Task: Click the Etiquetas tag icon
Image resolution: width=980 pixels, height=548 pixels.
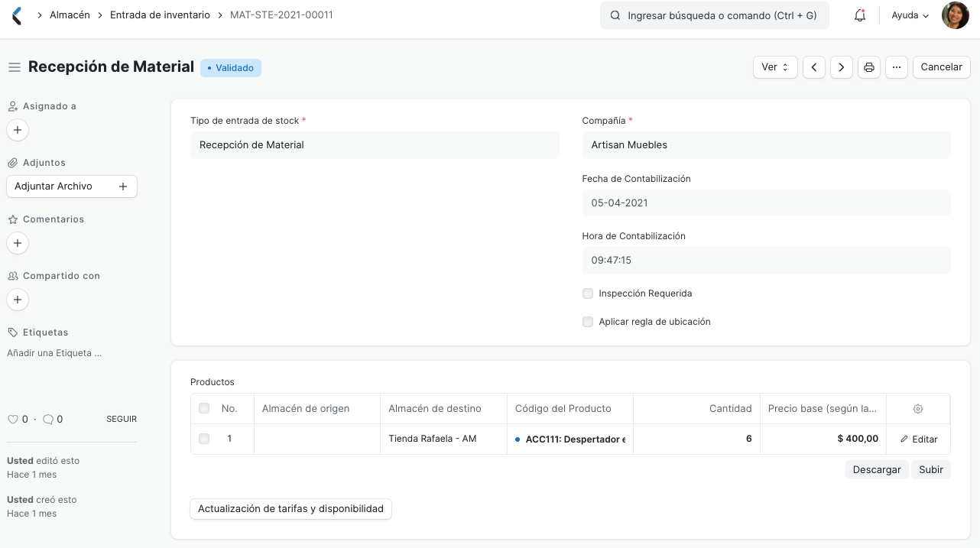Action: pyautogui.click(x=12, y=332)
